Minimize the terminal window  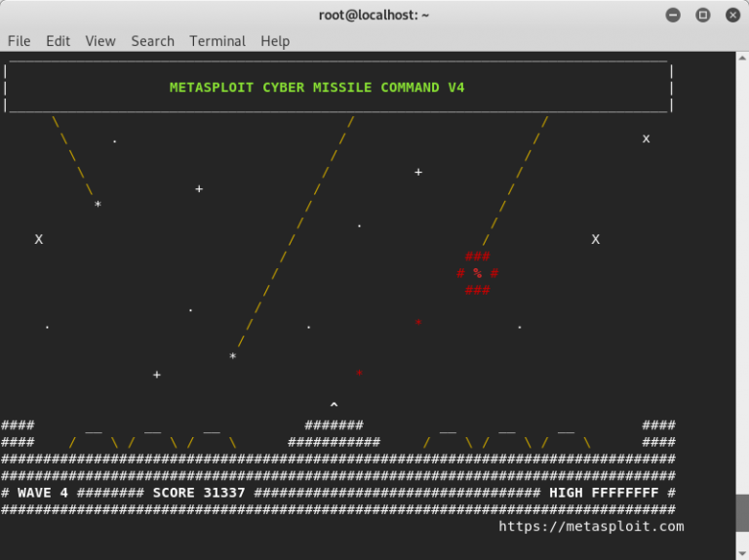[673, 16]
